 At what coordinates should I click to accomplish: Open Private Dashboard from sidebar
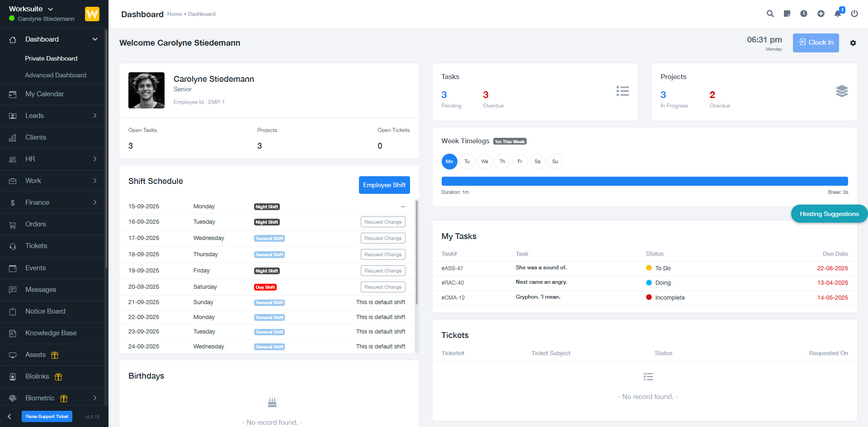pyautogui.click(x=51, y=58)
